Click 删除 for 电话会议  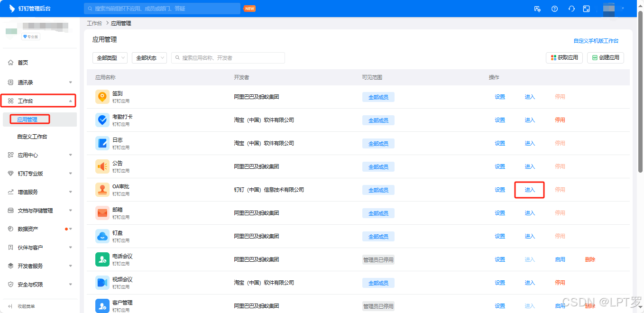point(590,259)
